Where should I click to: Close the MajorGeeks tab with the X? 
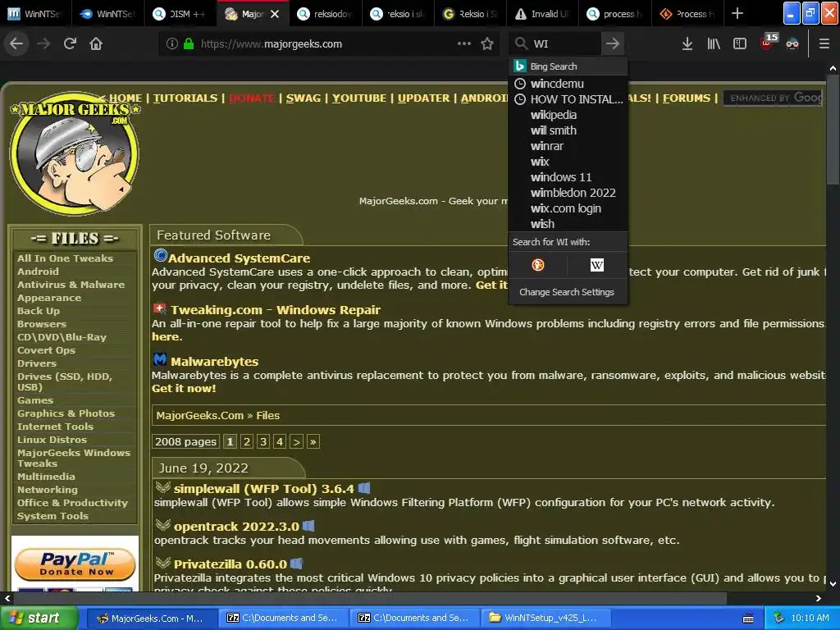click(x=275, y=14)
